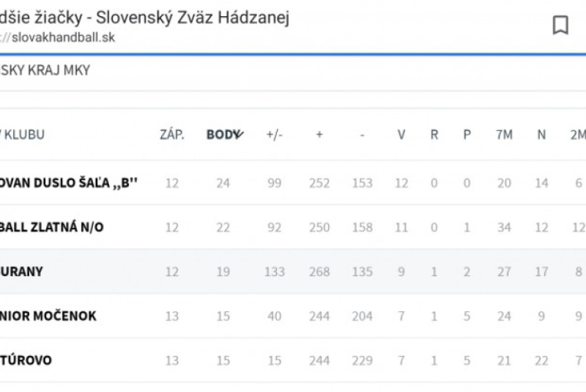
Task: Click the KLUBU column header
Action: [23, 135]
